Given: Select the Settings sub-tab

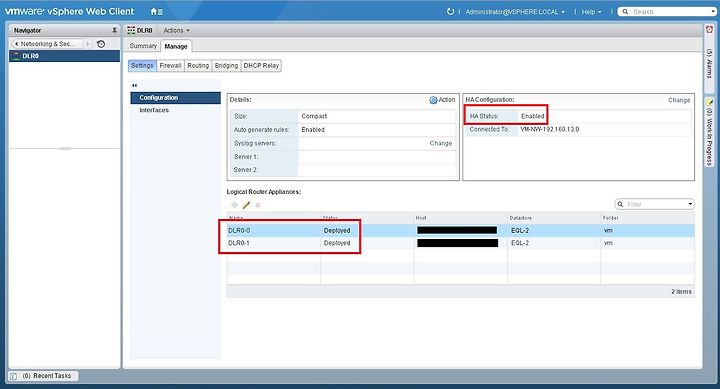Looking at the screenshot, I should click(x=142, y=66).
